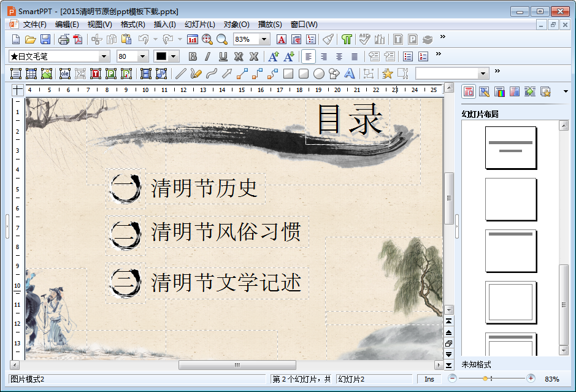Image resolution: width=576 pixels, height=392 pixels.
Task: Select the arrow drawing tool
Action: pos(226,74)
